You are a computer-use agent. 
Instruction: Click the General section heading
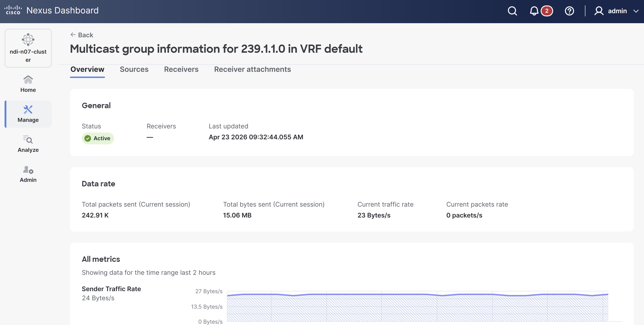point(96,106)
